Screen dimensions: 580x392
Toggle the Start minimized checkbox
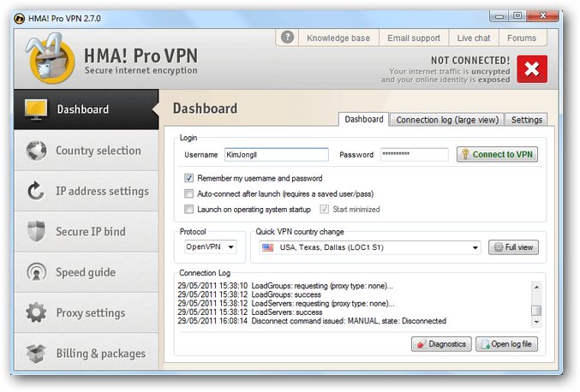324,209
